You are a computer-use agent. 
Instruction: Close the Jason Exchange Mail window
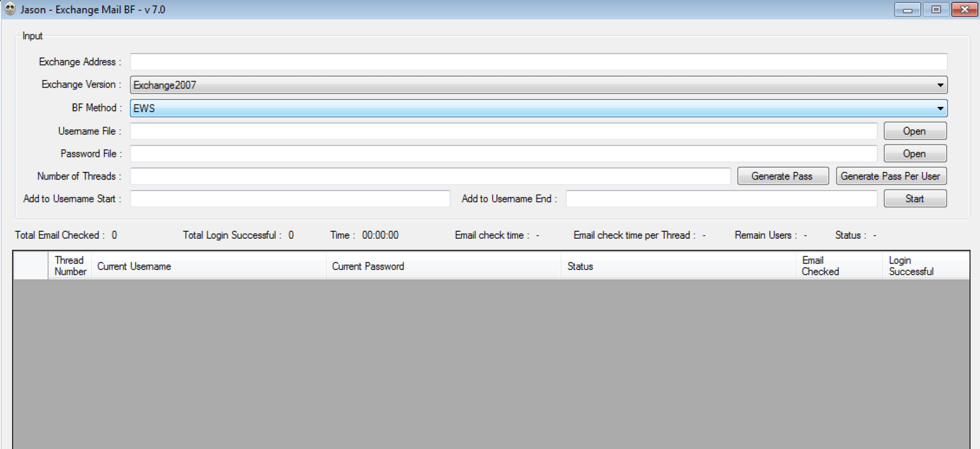[964, 9]
